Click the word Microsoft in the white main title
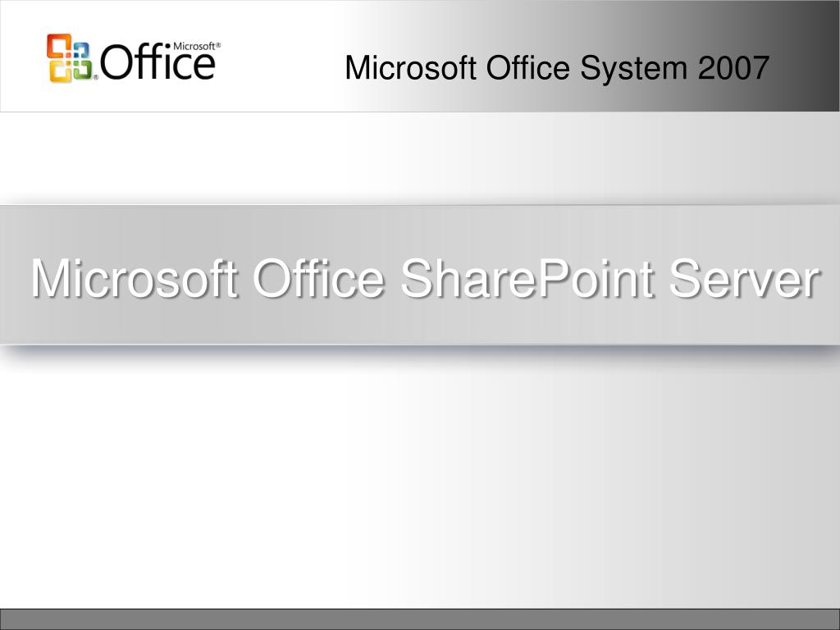840x630 pixels. [x=134, y=278]
